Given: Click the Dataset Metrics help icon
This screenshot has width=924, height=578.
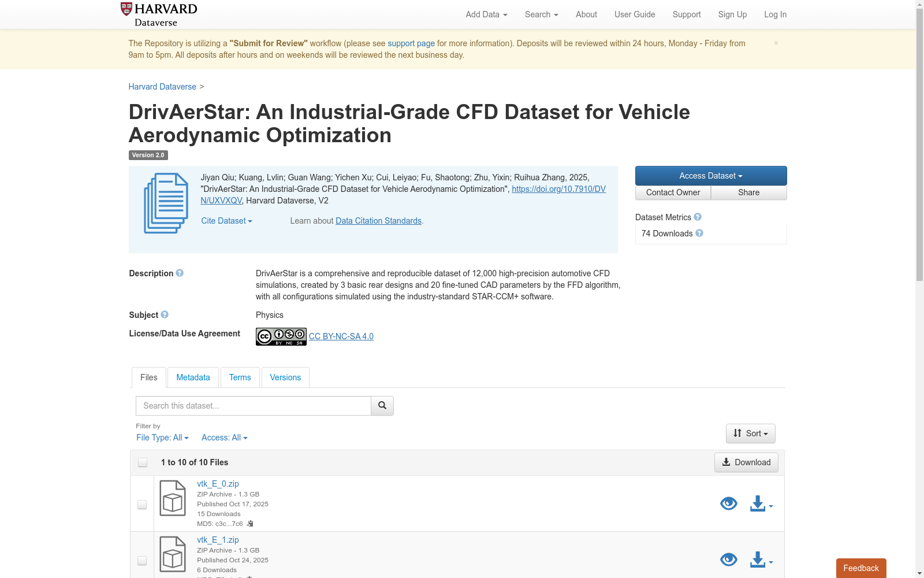Looking at the screenshot, I should (x=698, y=217).
